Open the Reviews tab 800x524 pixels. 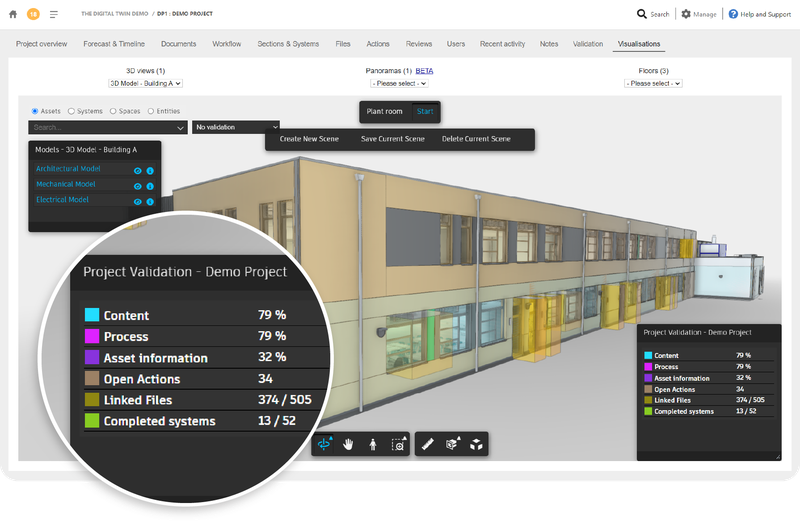click(x=419, y=44)
